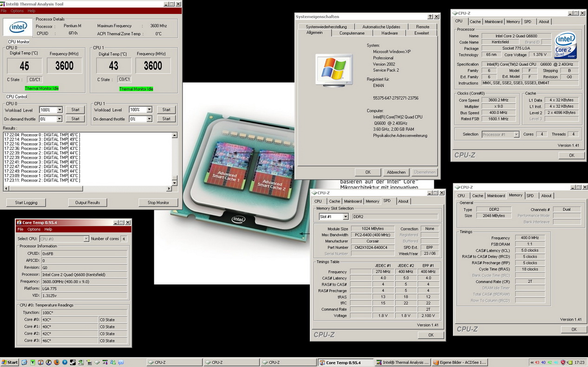588x367 pixels.
Task: Click Results list vertical scrollbar up arrow
Action: pyautogui.click(x=175, y=135)
